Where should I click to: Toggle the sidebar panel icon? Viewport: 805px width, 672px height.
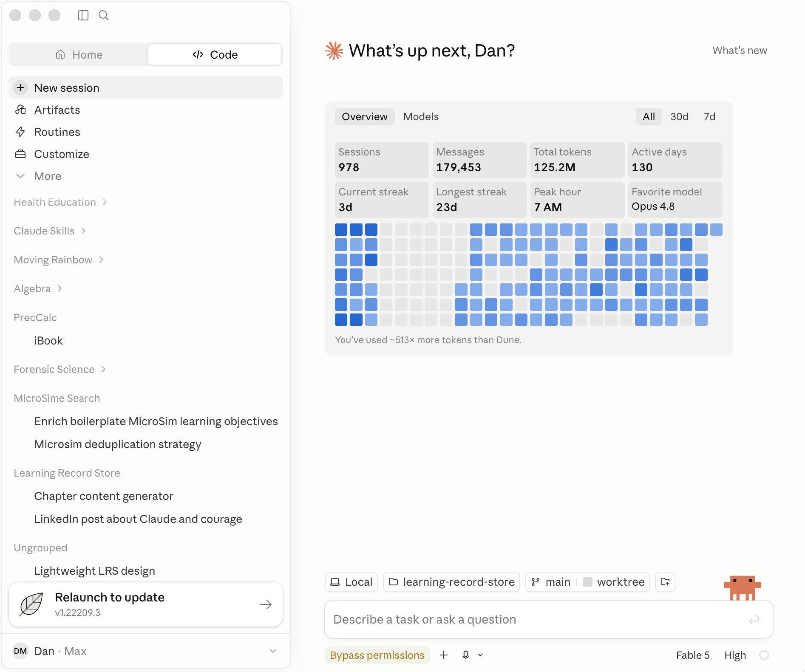tap(83, 16)
